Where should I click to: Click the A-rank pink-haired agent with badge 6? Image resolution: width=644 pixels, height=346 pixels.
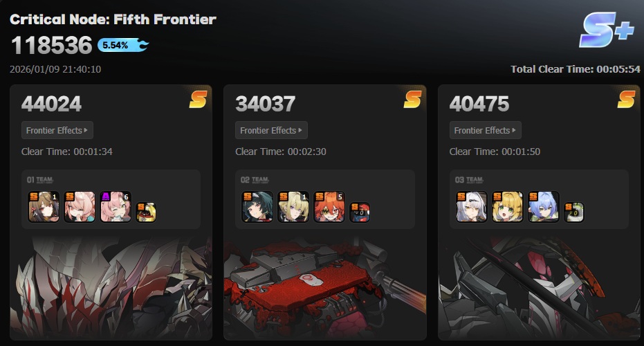[x=116, y=207]
